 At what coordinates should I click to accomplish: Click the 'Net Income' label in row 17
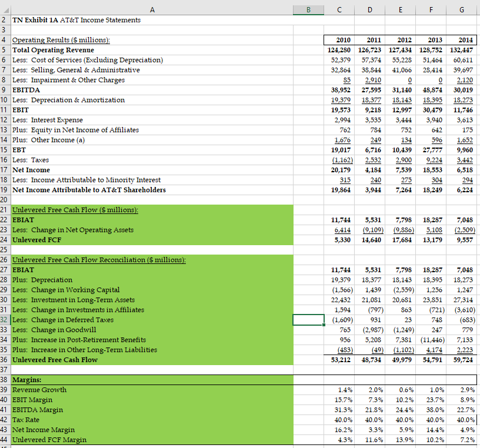(x=31, y=170)
